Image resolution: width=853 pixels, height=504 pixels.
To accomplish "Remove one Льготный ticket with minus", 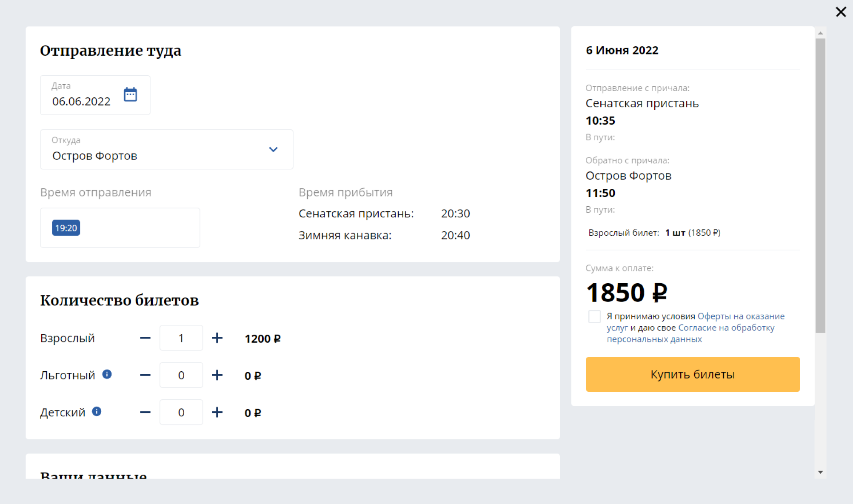I will pyautogui.click(x=145, y=375).
